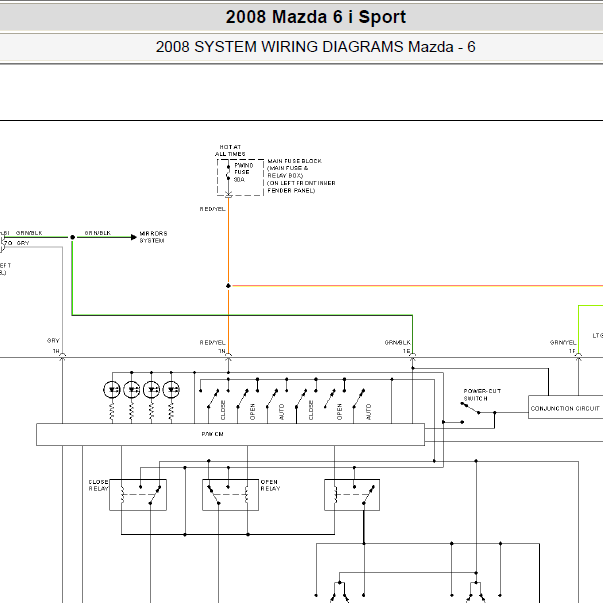Click the P.WIND FUSE 30A label
Screen dimensions: 603x603
pos(243,172)
